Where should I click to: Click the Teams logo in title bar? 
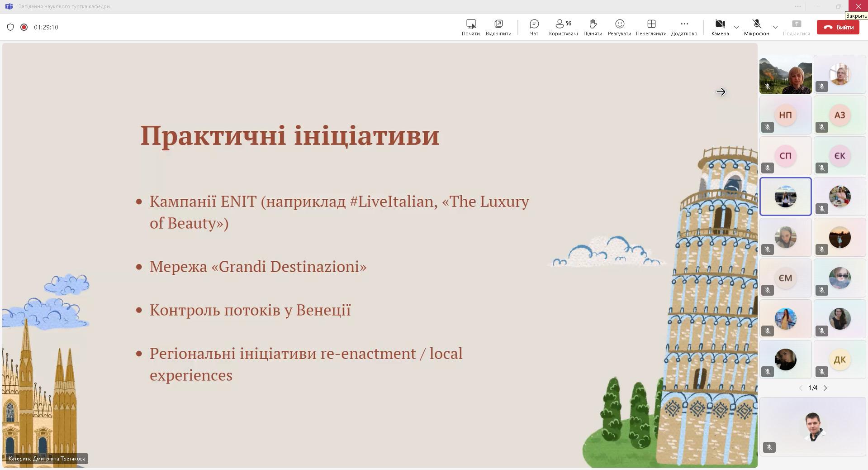pyautogui.click(x=9, y=6)
